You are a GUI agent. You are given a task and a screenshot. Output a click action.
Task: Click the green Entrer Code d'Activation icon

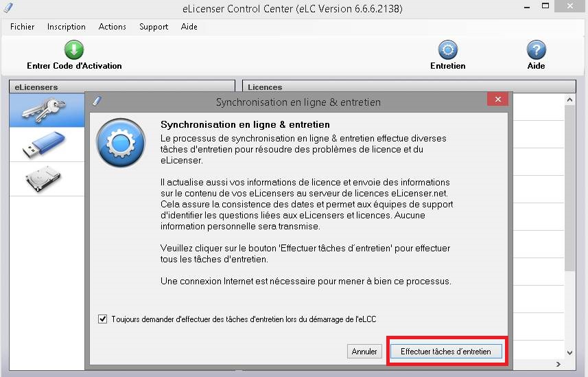tap(74, 49)
